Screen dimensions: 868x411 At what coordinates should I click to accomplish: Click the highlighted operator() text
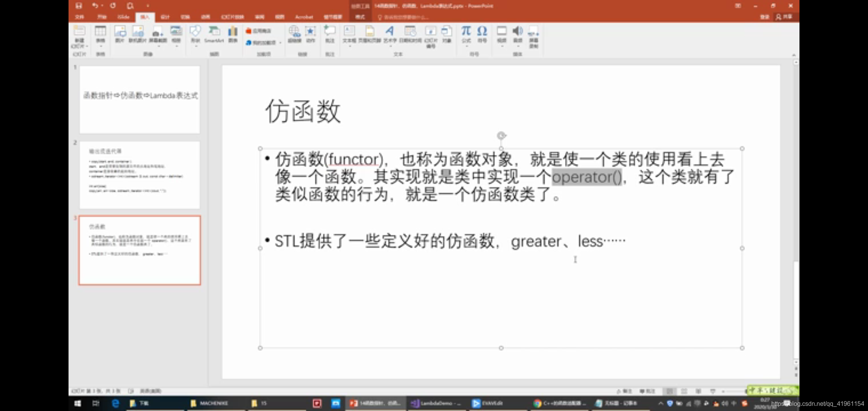[x=587, y=177]
